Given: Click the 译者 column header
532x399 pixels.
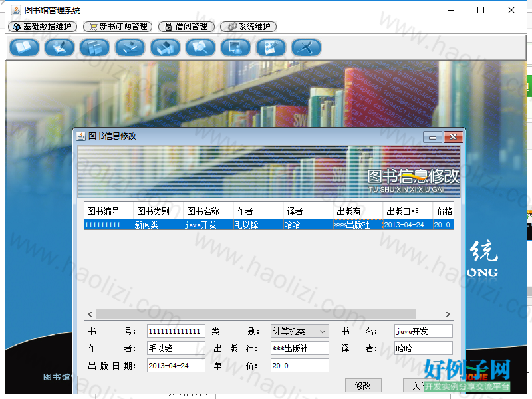Looking at the screenshot, I should (x=308, y=211).
